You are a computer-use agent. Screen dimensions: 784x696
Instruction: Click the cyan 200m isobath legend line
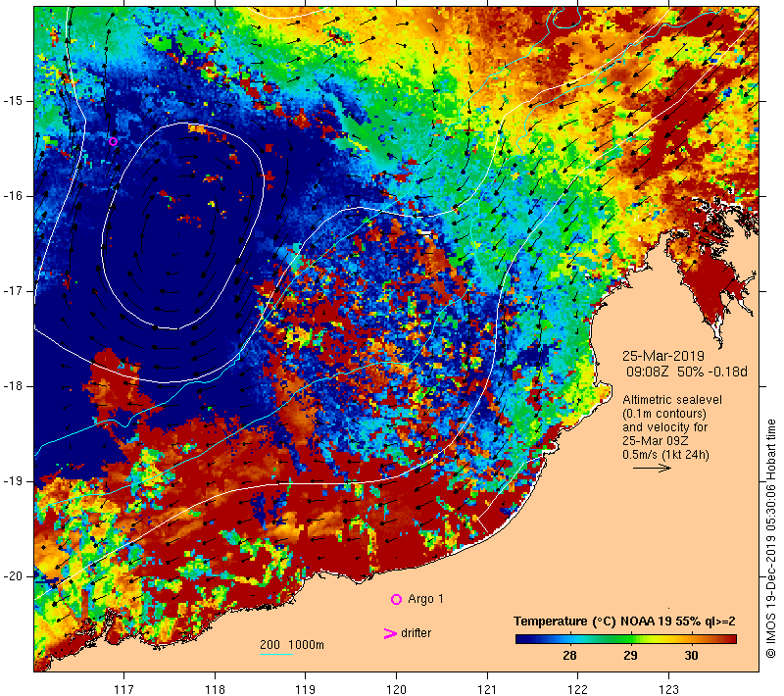[276, 654]
